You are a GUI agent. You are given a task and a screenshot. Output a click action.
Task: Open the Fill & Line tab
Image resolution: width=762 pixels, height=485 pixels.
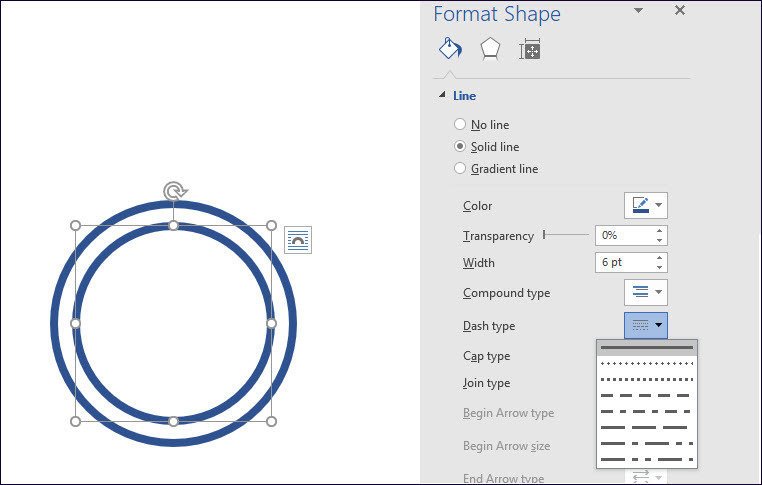[449, 48]
